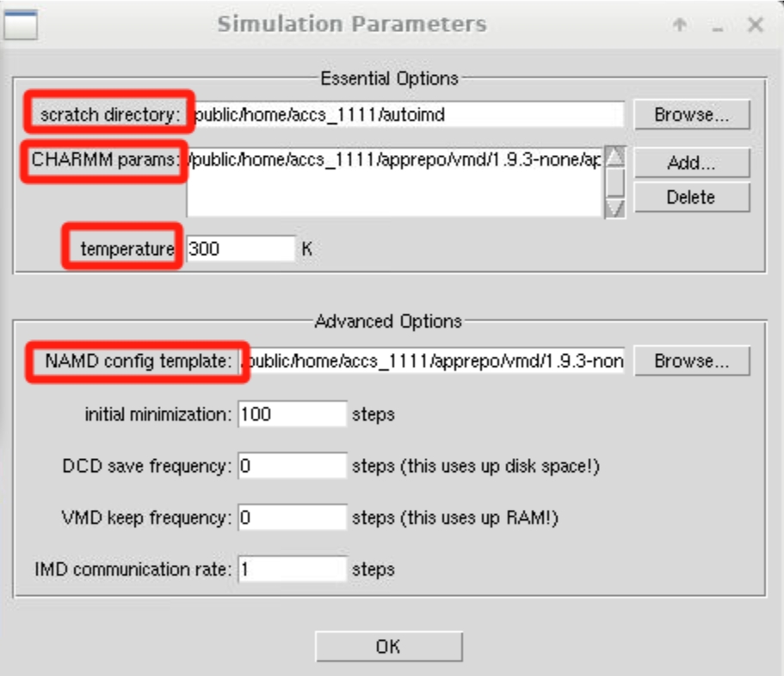Click the initial minimization steps field

point(292,414)
